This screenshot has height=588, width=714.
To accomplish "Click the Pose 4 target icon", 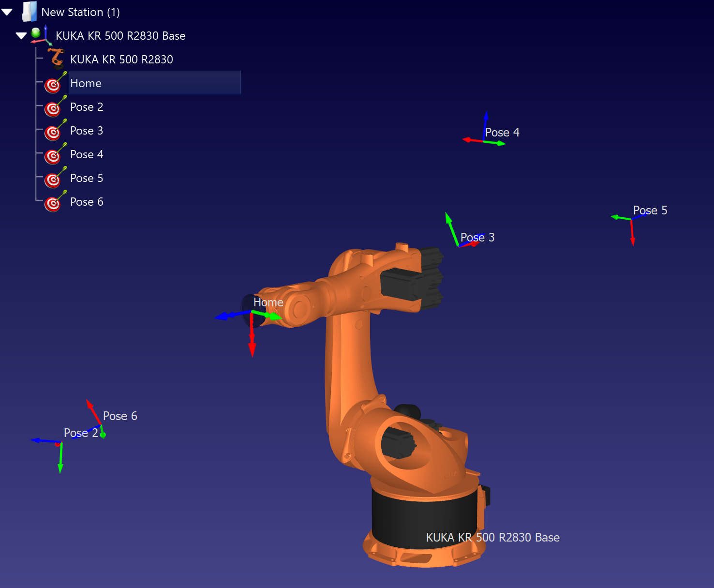I will coord(53,156).
